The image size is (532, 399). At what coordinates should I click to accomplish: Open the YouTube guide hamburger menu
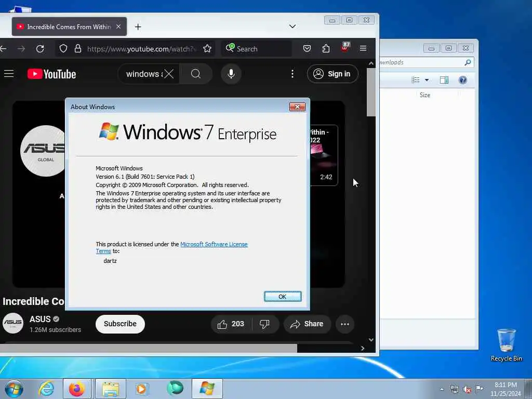(x=9, y=74)
